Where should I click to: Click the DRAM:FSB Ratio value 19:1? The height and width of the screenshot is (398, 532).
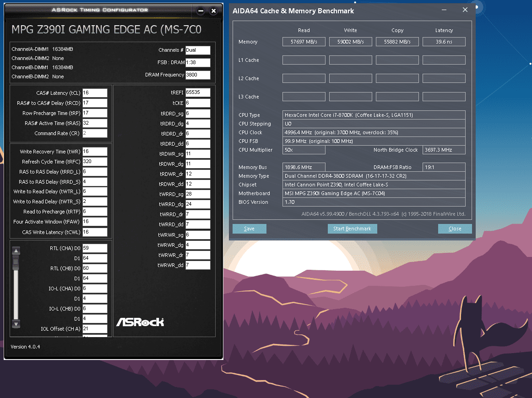(x=444, y=167)
